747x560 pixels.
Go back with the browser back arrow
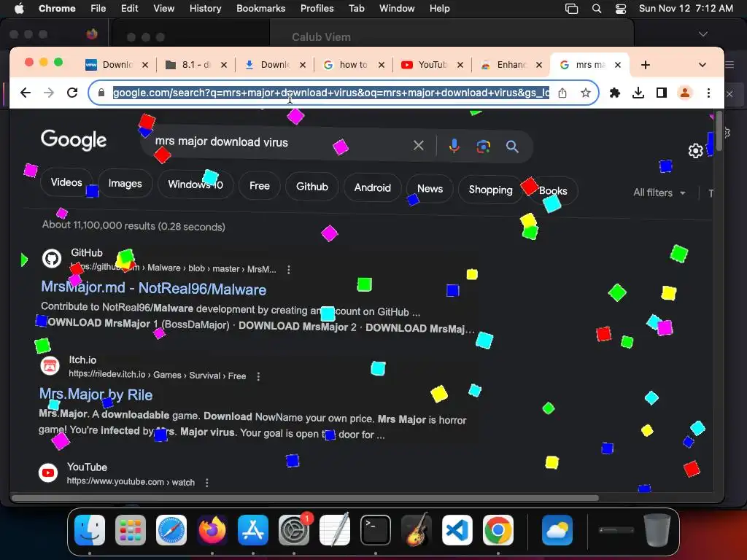[26, 93]
